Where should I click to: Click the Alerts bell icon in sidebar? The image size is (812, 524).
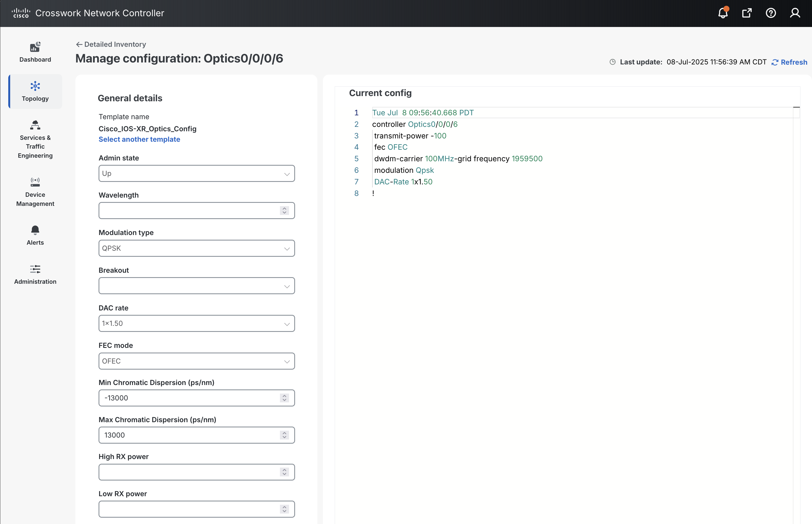click(35, 230)
